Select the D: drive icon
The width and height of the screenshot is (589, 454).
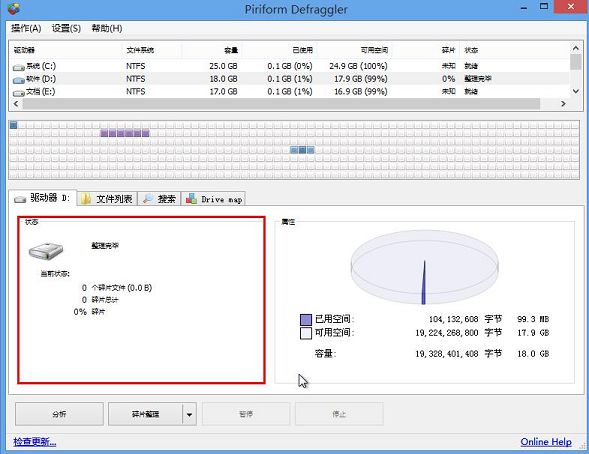coord(18,80)
